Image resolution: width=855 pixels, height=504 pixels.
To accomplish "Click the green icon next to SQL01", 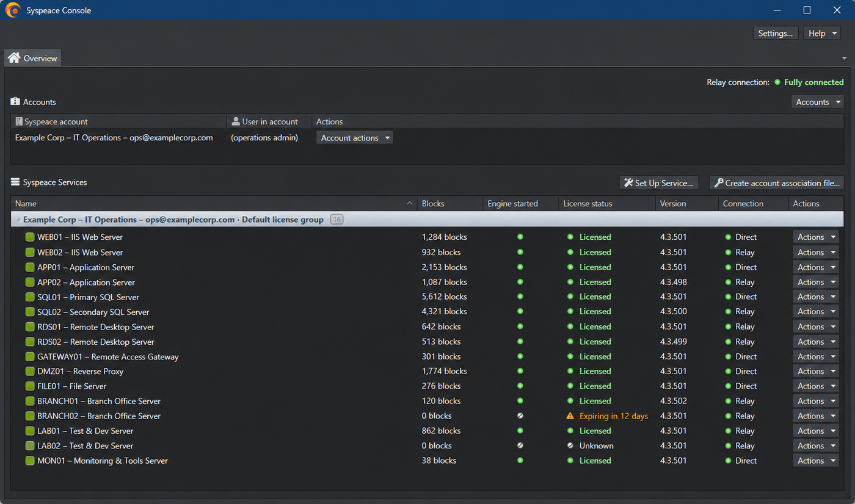I will coord(30,297).
